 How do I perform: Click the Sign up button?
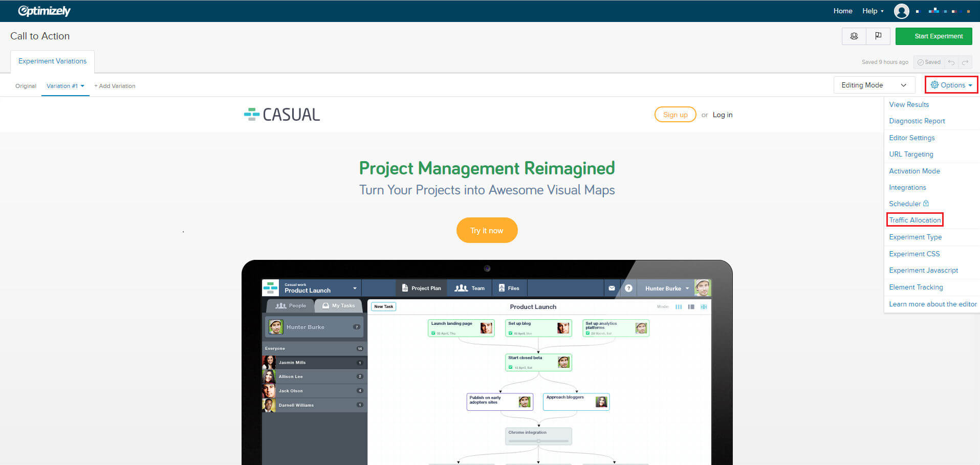[x=676, y=115]
